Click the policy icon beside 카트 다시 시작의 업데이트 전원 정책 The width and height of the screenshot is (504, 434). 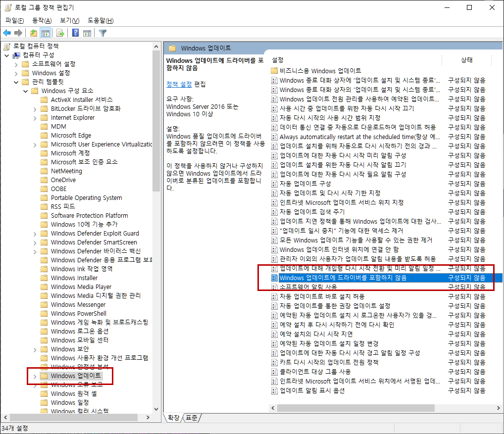pos(274,362)
